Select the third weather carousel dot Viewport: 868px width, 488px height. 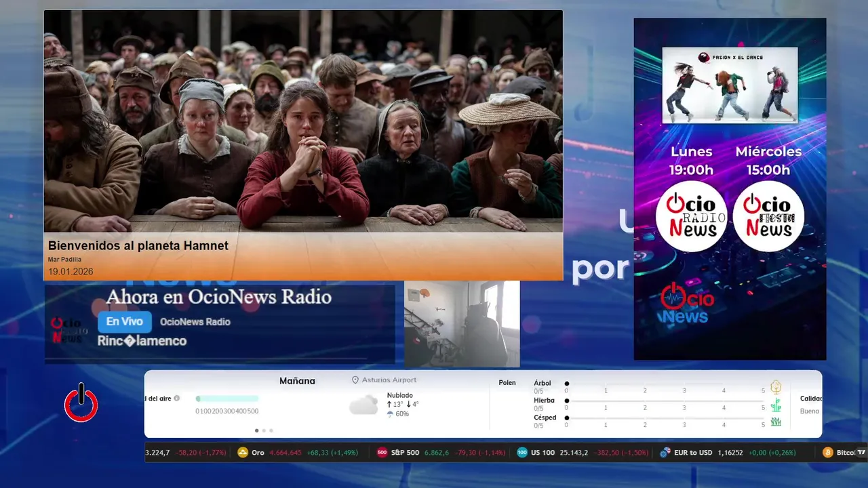coord(271,430)
